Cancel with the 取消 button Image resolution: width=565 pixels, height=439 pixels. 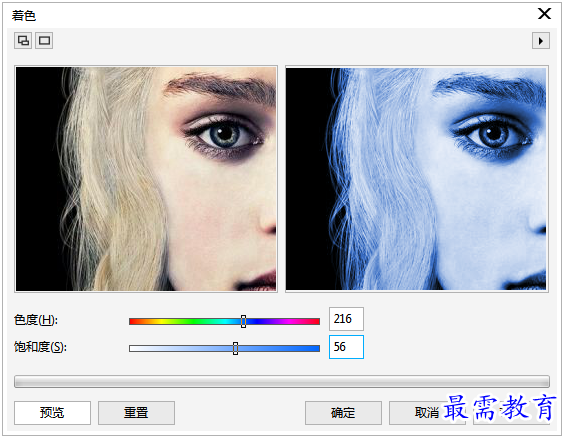(x=427, y=413)
